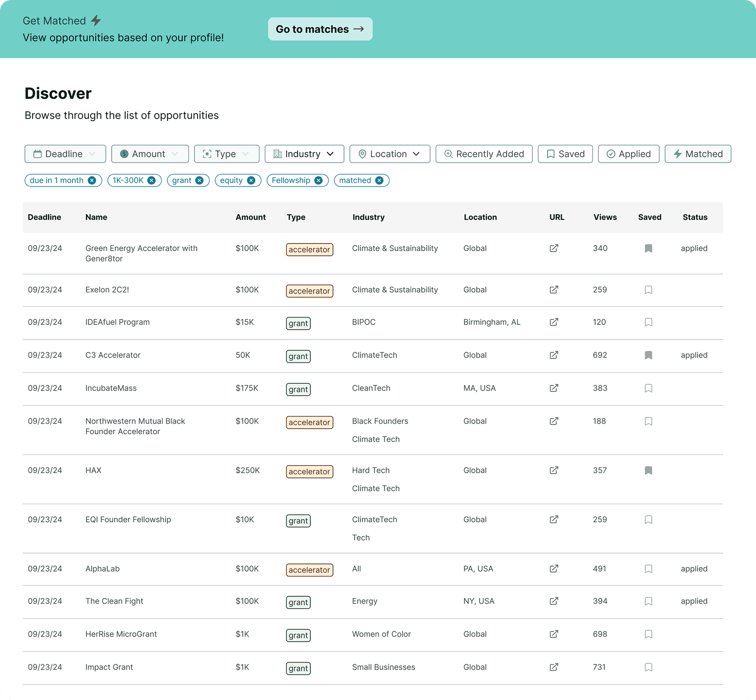Open external link for IDEAfuel Program
This screenshot has width=756, height=700.
[x=554, y=322]
